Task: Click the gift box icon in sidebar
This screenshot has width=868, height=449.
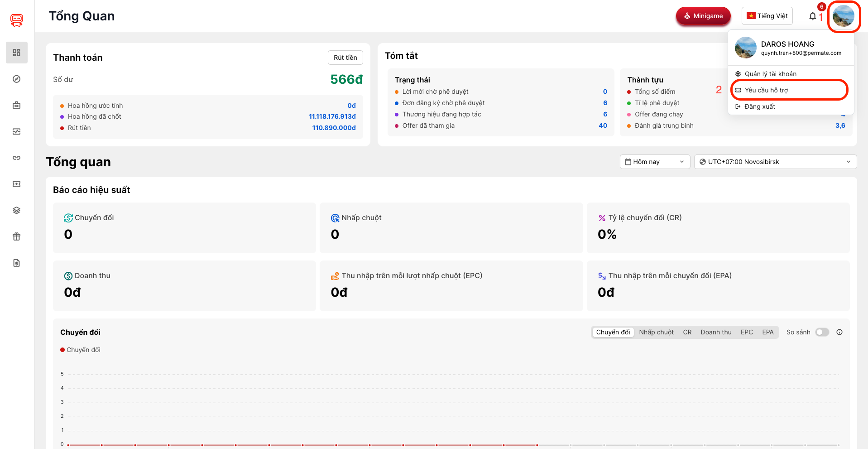Action: click(x=17, y=237)
